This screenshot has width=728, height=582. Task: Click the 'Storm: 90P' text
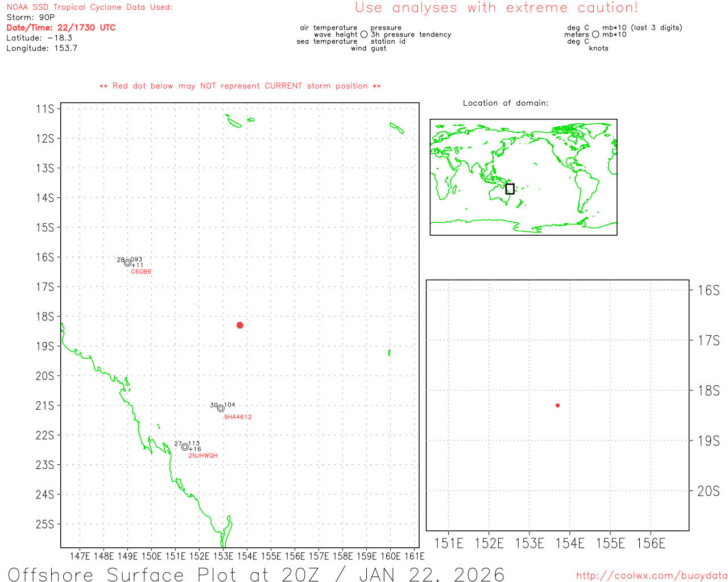tap(31, 17)
